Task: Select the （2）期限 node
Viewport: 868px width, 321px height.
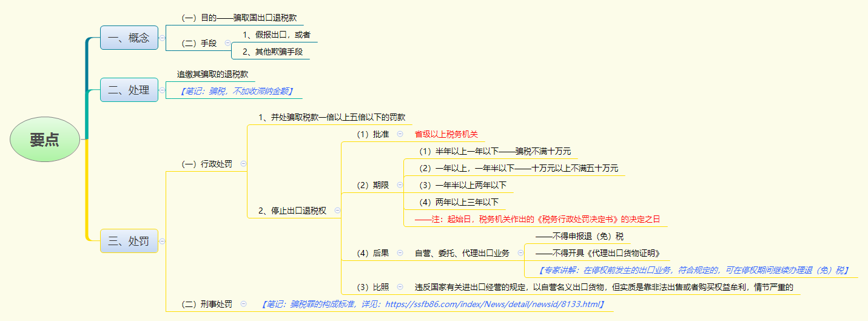Action: [x=372, y=185]
